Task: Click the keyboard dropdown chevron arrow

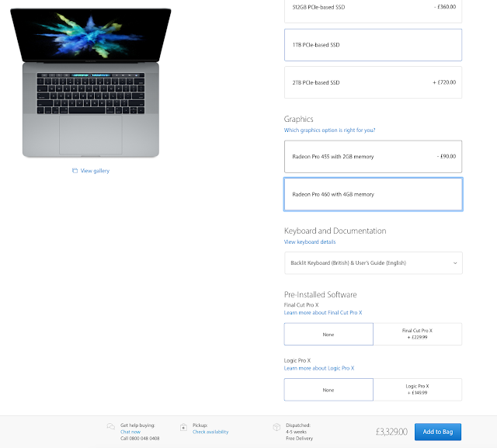Action: coord(455,263)
